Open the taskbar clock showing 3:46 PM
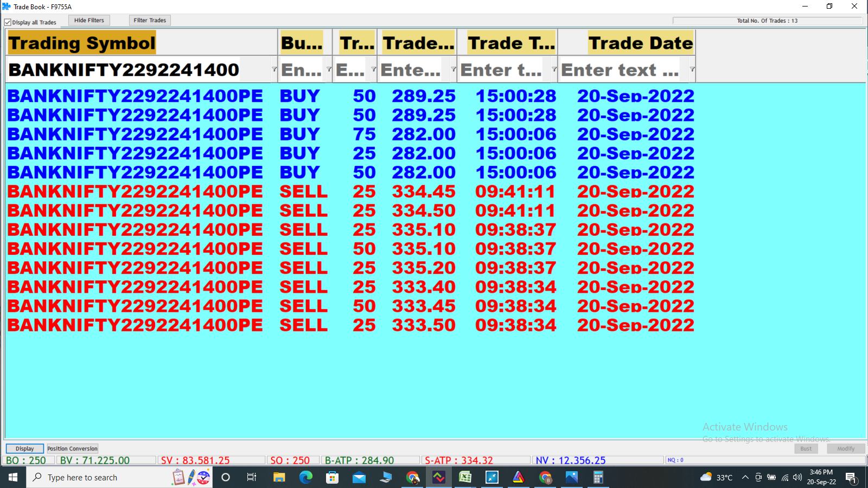Viewport: 868px width, 488px height. [x=821, y=477]
